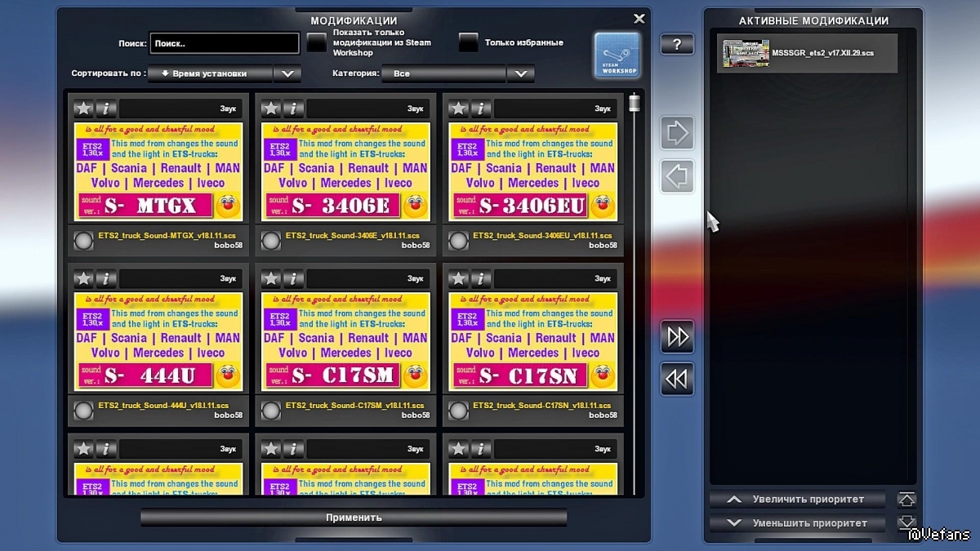Click the category dropdown arrow button
The image size is (980, 551).
pyautogui.click(x=521, y=73)
